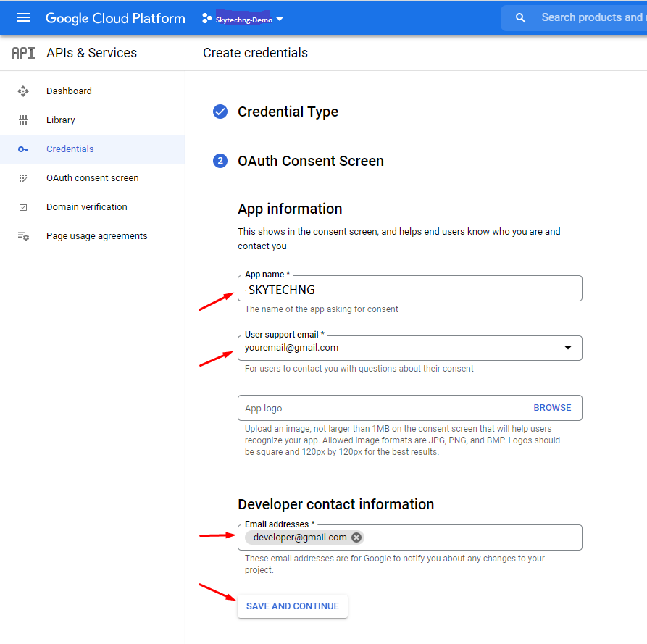This screenshot has width=647, height=644.
Task: Click the Credentials key icon
Action: pyautogui.click(x=23, y=149)
